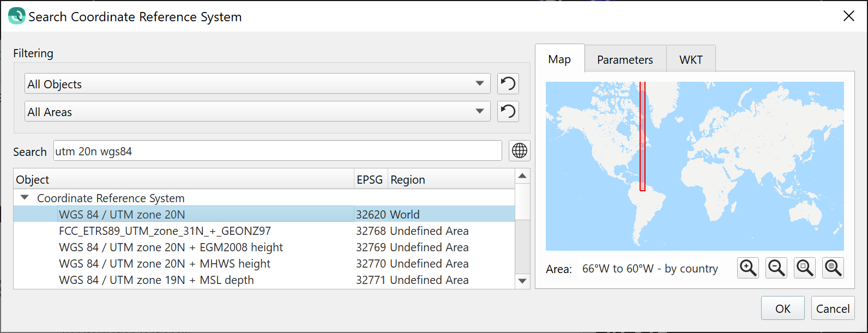This screenshot has height=333, width=868.
Task: Click in the Search text field
Action: 277,151
